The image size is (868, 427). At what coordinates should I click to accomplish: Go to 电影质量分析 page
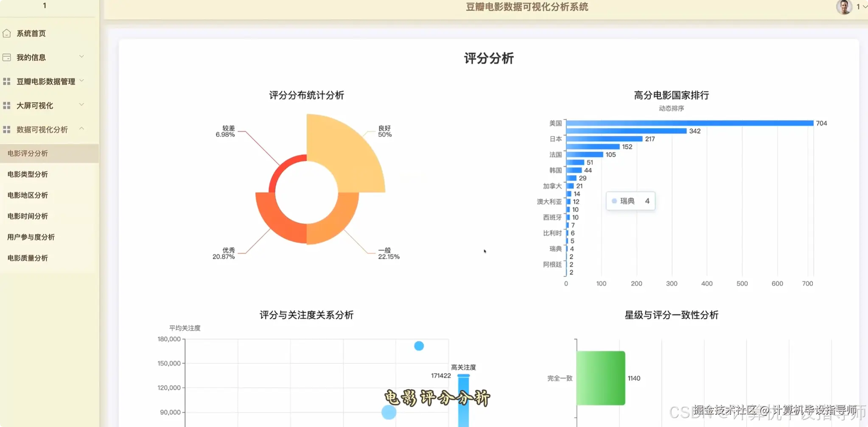click(x=28, y=257)
